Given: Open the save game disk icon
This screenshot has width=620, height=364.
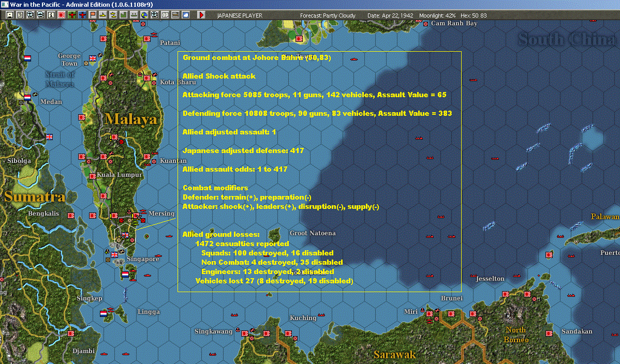Looking at the screenshot, I should [x=10, y=15].
